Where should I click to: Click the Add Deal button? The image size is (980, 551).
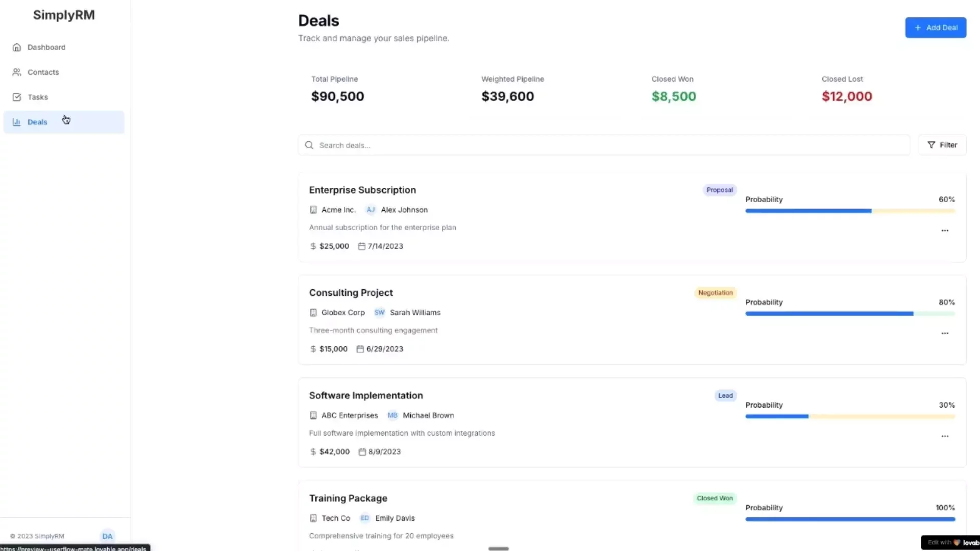(x=936, y=28)
